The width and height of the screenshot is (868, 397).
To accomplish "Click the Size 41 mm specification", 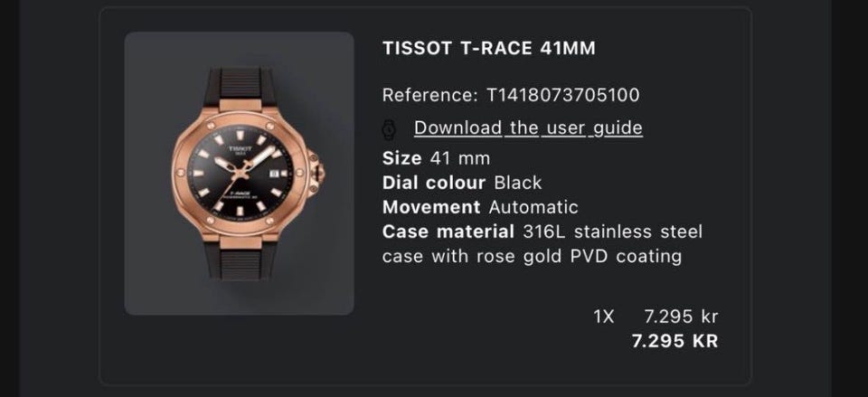I will (436, 157).
